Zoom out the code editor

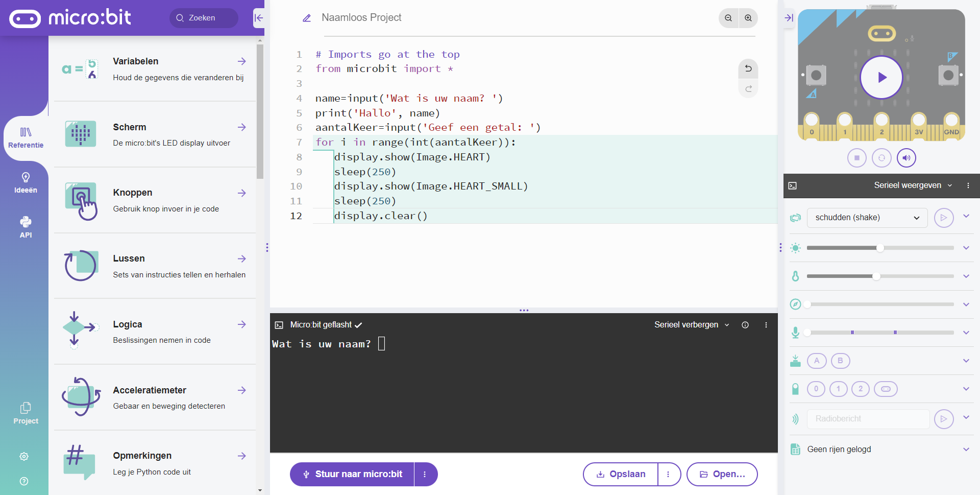(x=728, y=18)
